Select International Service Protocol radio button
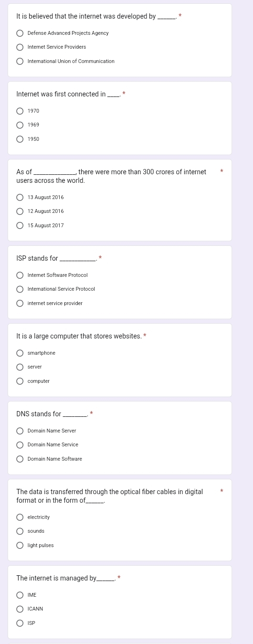This screenshot has height=644, width=253. pos(20,289)
